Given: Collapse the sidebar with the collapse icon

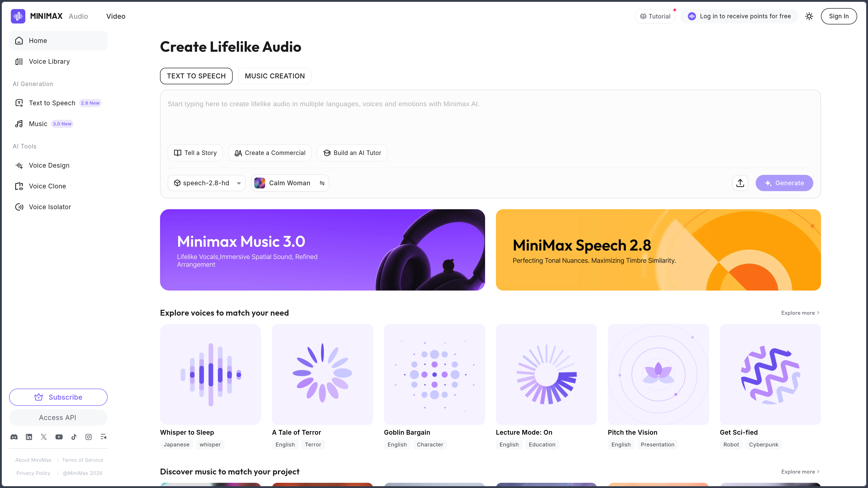Looking at the screenshot, I should click(104, 437).
